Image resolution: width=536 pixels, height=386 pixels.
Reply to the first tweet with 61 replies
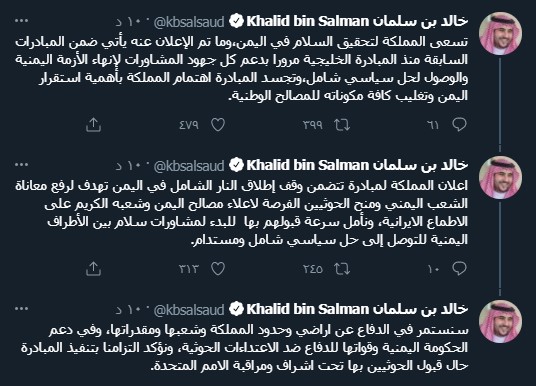[459, 124]
